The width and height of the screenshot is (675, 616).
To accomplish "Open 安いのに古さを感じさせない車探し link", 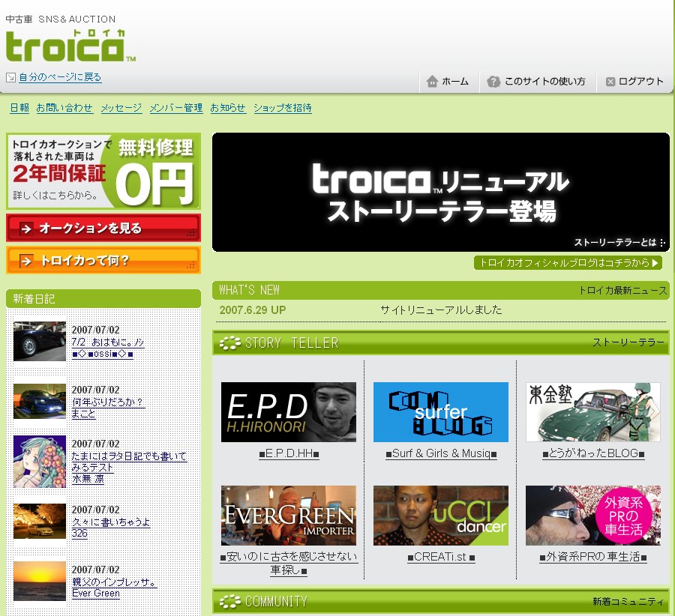I will point(289,564).
